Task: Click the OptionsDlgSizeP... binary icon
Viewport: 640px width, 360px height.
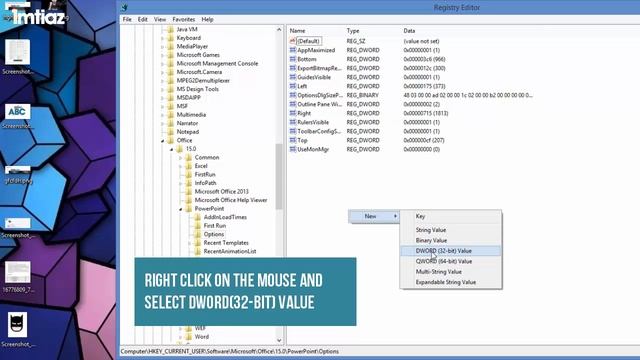Action: point(293,95)
